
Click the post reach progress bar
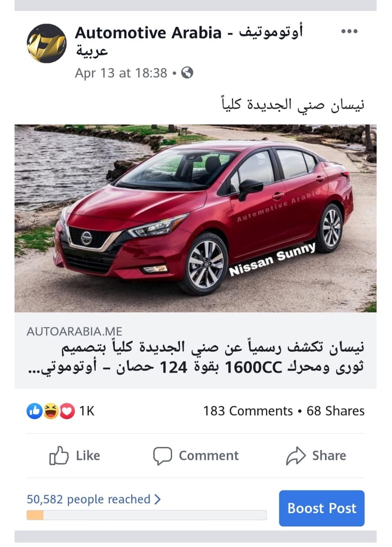click(146, 515)
